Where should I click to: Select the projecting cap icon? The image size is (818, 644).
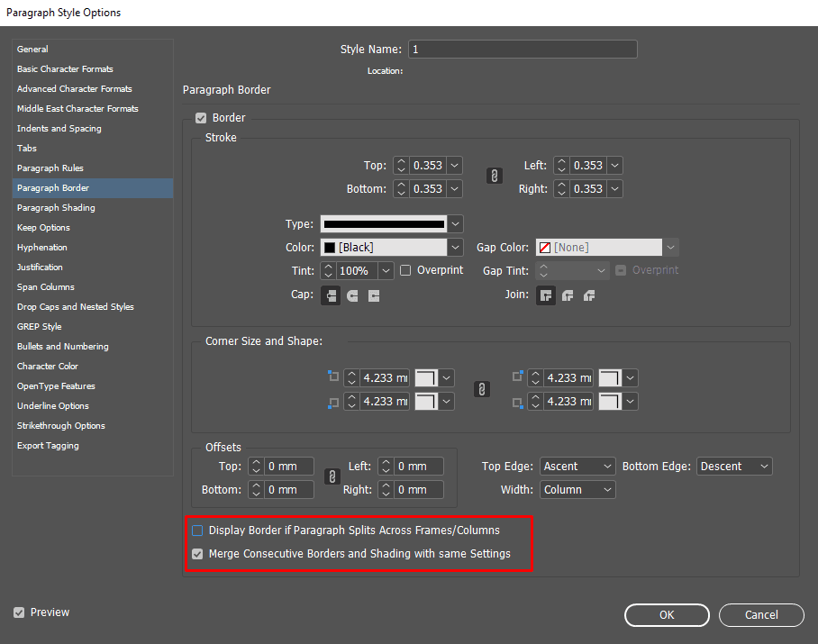tap(374, 295)
